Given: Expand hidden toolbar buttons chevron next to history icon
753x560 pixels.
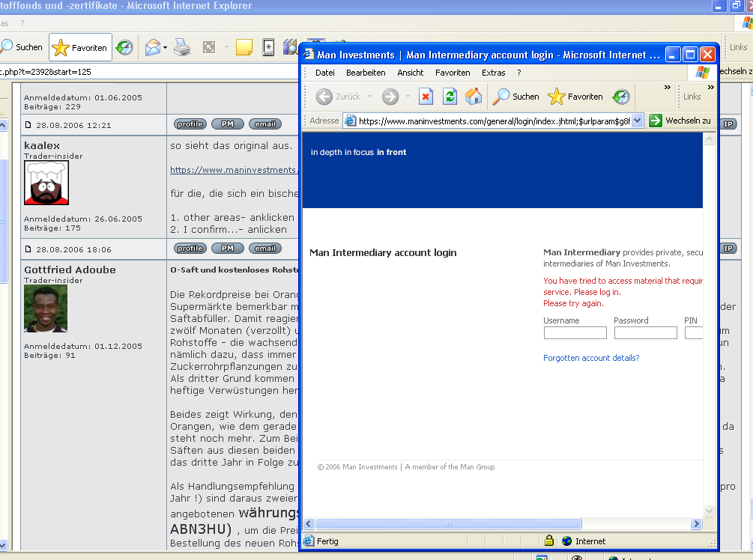Looking at the screenshot, I should click(667, 88).
